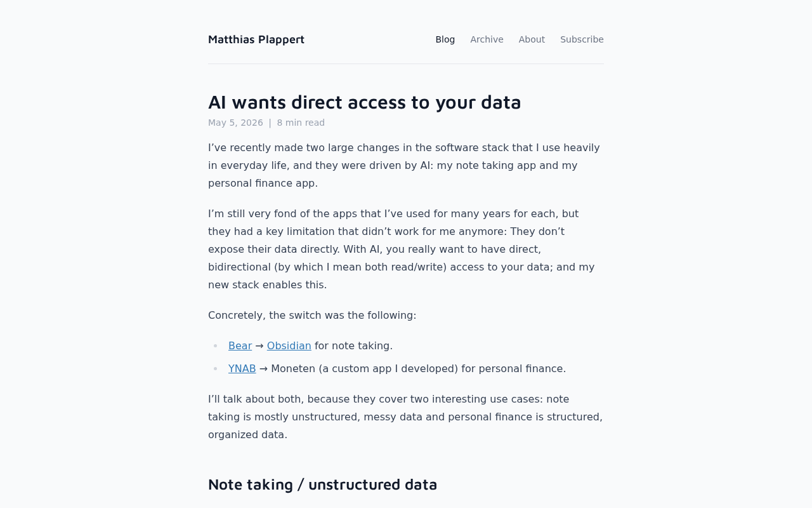This screenshot has width=812, height=508.
Task: Click the paragraph beginning 'I'm still very fond'
Action: [x=402, y=249]
